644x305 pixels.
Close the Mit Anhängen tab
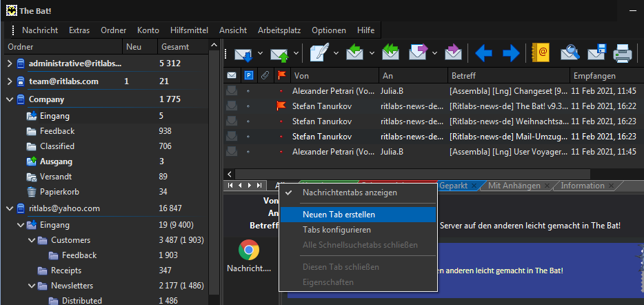pos(547,186)
